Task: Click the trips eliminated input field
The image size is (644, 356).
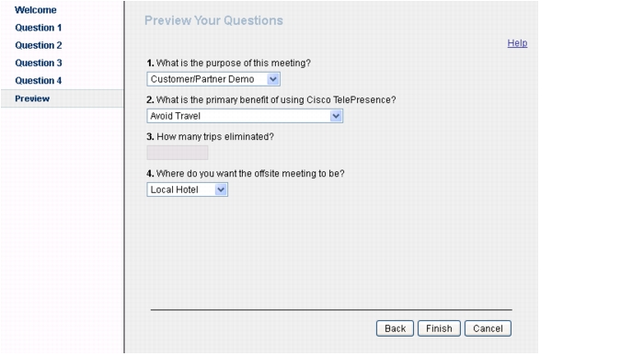Action: click(178, 153)
